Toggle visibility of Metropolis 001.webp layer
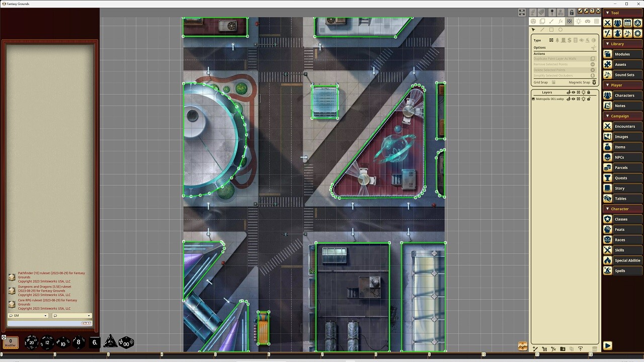The image size is (644, 362). click(573, 99)
